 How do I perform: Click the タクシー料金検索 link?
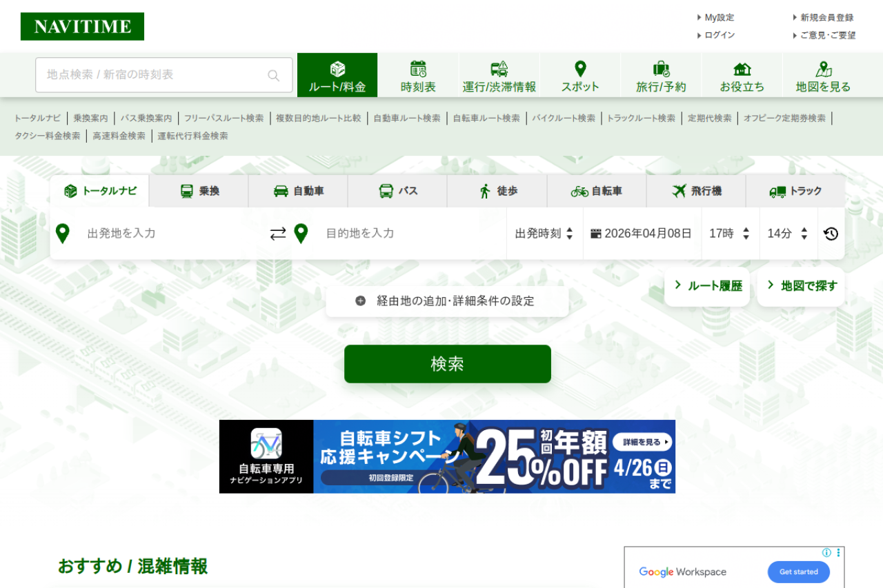(x=48, y=136)
